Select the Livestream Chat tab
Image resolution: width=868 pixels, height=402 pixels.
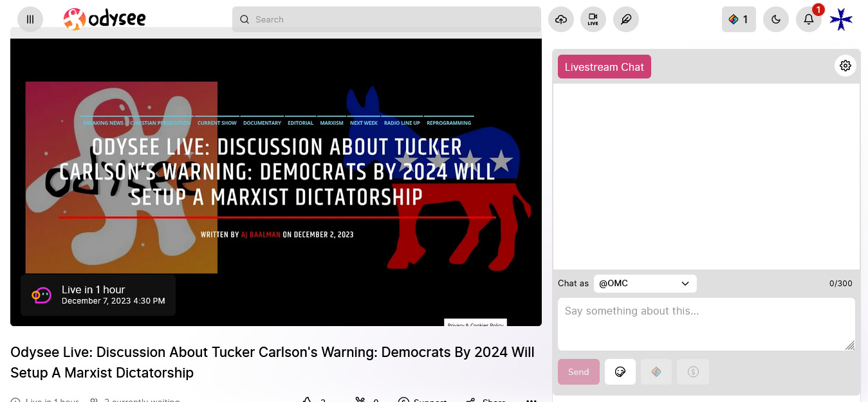(x=604, y=67)
